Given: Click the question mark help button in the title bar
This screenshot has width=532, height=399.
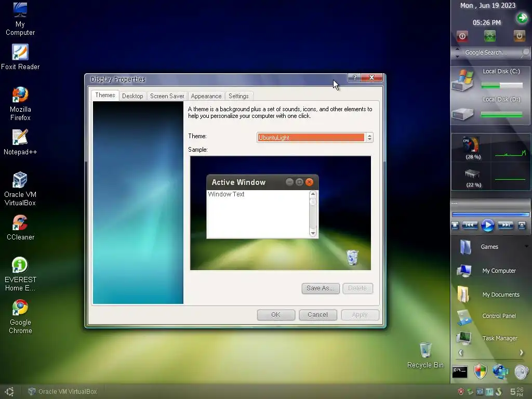Looking at the screenshot, I should tap(354, 78).
